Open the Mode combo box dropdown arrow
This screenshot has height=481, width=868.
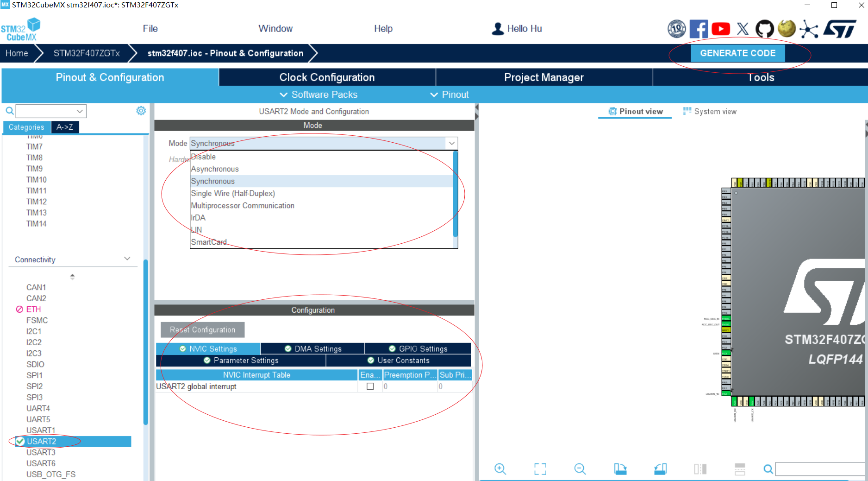point(452,143)
